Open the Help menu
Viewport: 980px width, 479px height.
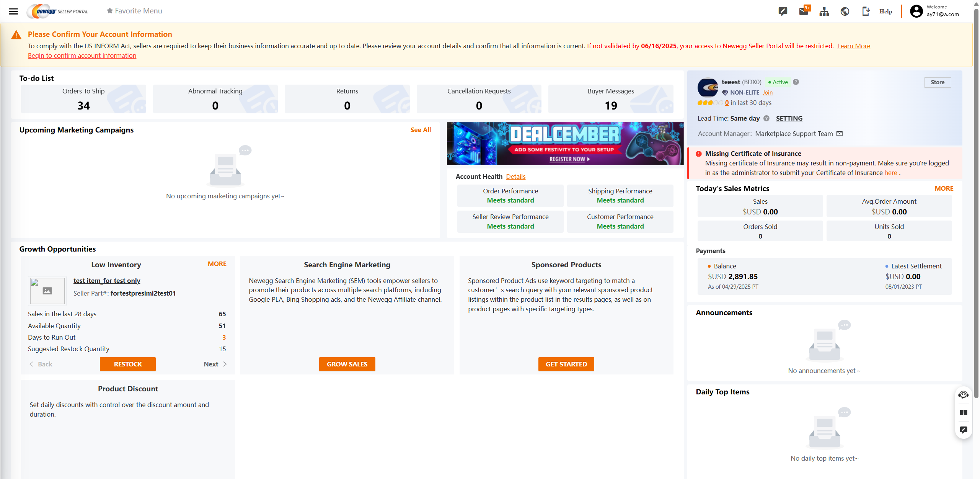(x=885, y=11)
